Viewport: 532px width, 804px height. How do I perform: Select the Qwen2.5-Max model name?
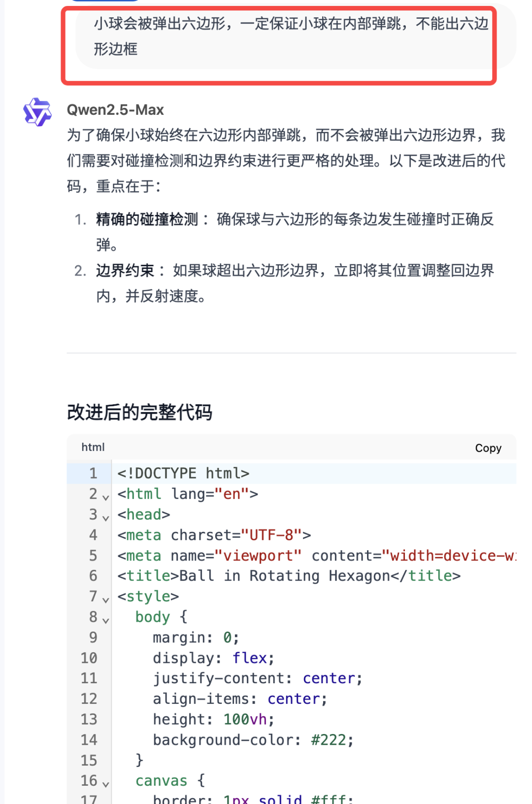coord(115,110)
